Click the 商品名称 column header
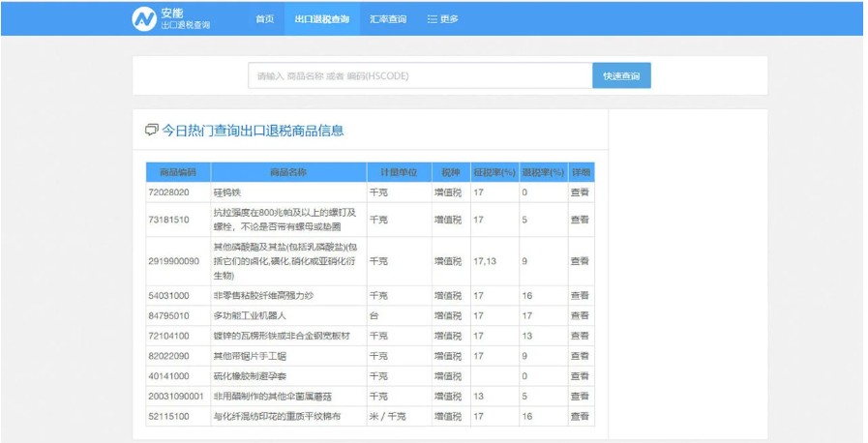This screenshot has width=868, height=443. 288,172
